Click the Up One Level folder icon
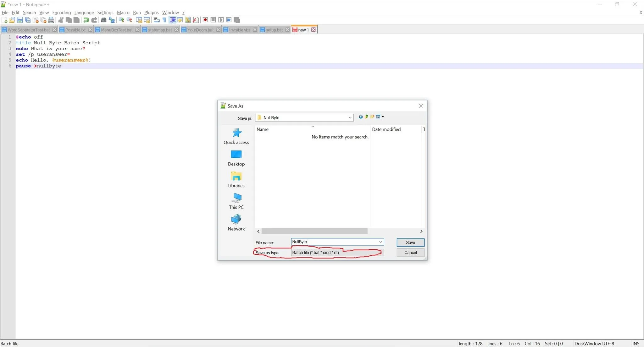644x347 pixels. tap(366, 117)
